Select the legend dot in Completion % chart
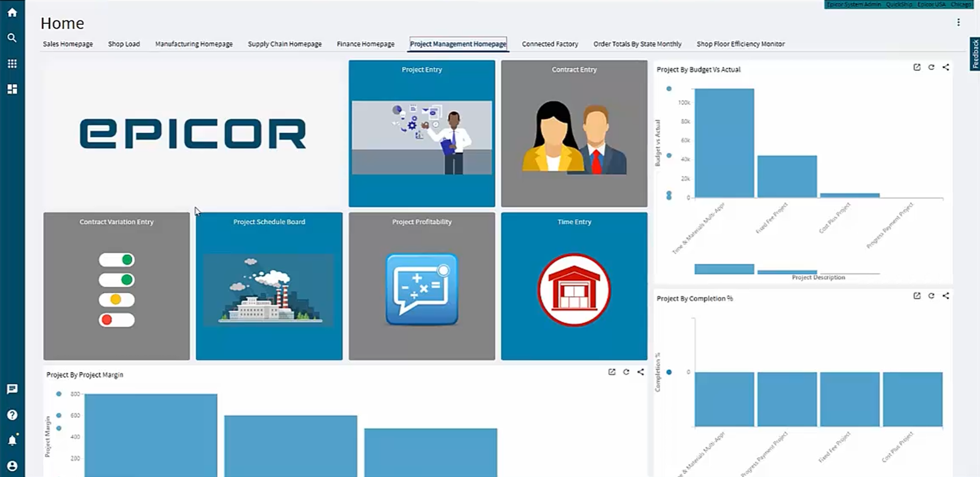 point(669,372)
